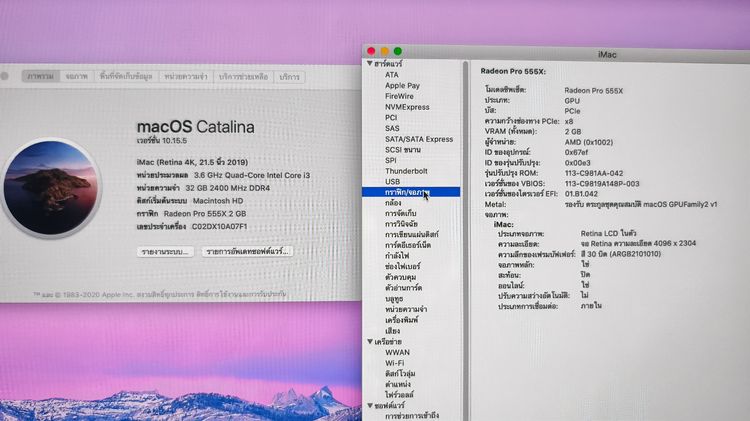
Task: Click the รายงานระบบ... button
Action: tap(165, 252)
